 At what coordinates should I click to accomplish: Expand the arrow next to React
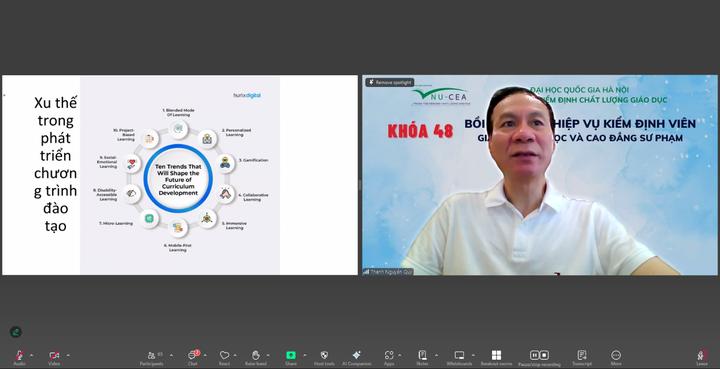click(x=235, y=355)
